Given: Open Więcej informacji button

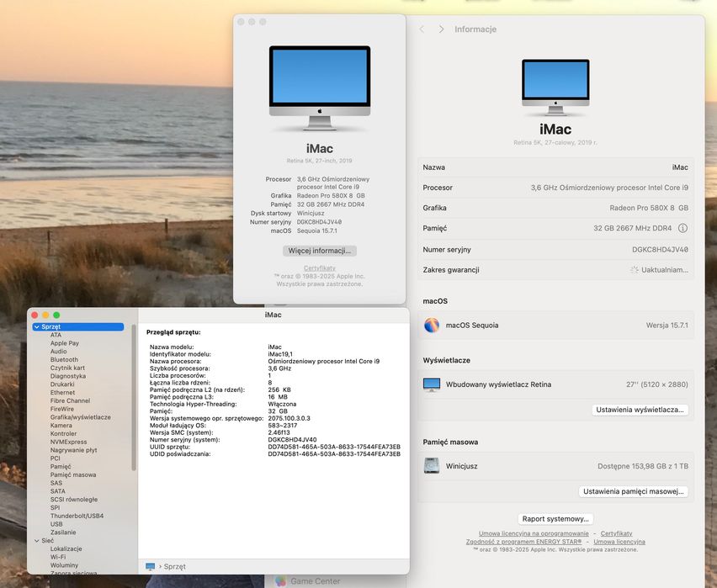Looking at the screenshot, I should coord(319,251).
